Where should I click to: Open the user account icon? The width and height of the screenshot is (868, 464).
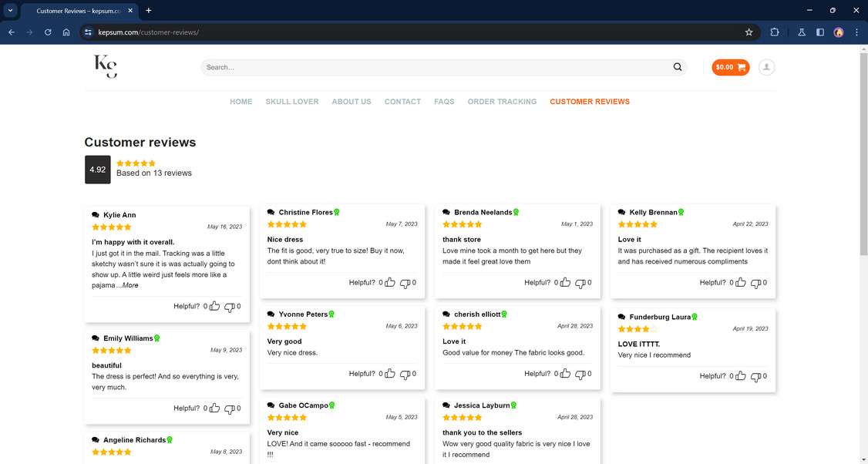767,67
